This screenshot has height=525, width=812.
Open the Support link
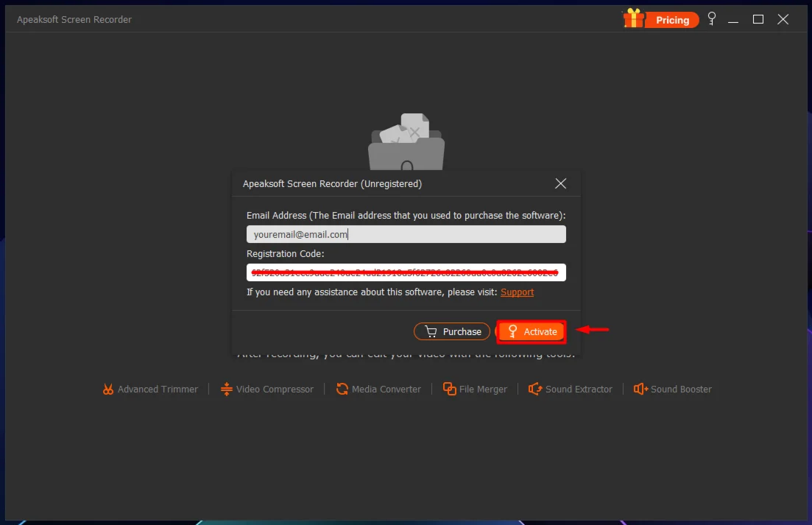point(517,292)
